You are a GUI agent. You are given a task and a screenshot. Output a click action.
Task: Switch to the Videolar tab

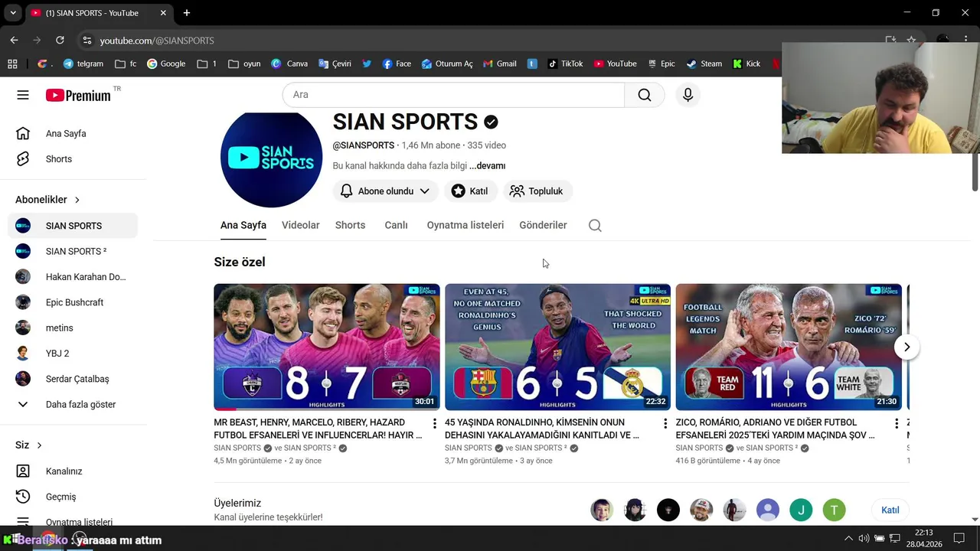(x=300, y=225)
